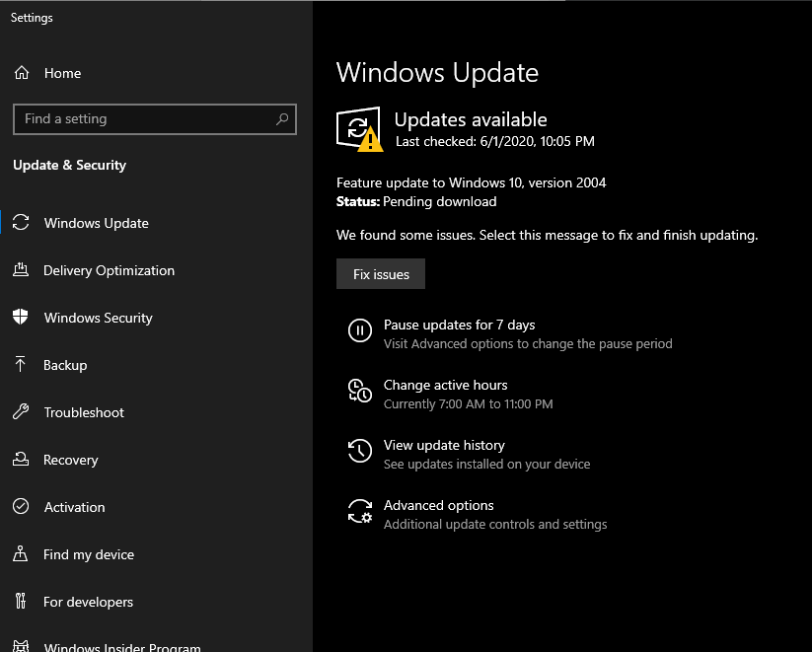Click the 'Windows Update' page title

tap(438, 72)
